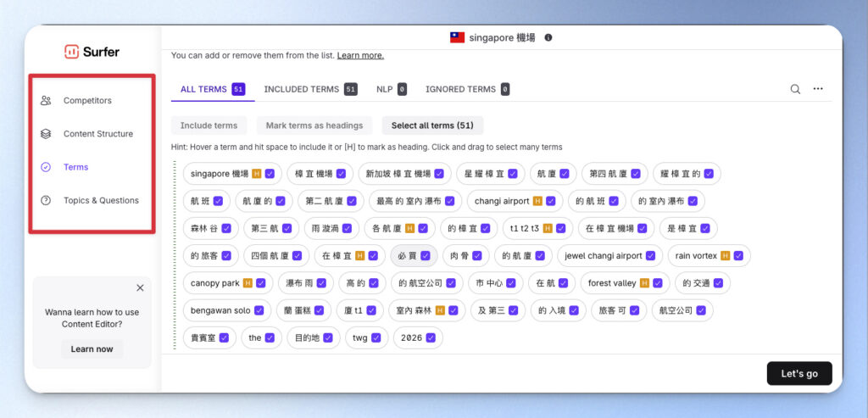Uncheck the 貴賓室 term checkbox
The height and width of the screenshot is (418, 868).
(224, 337)
